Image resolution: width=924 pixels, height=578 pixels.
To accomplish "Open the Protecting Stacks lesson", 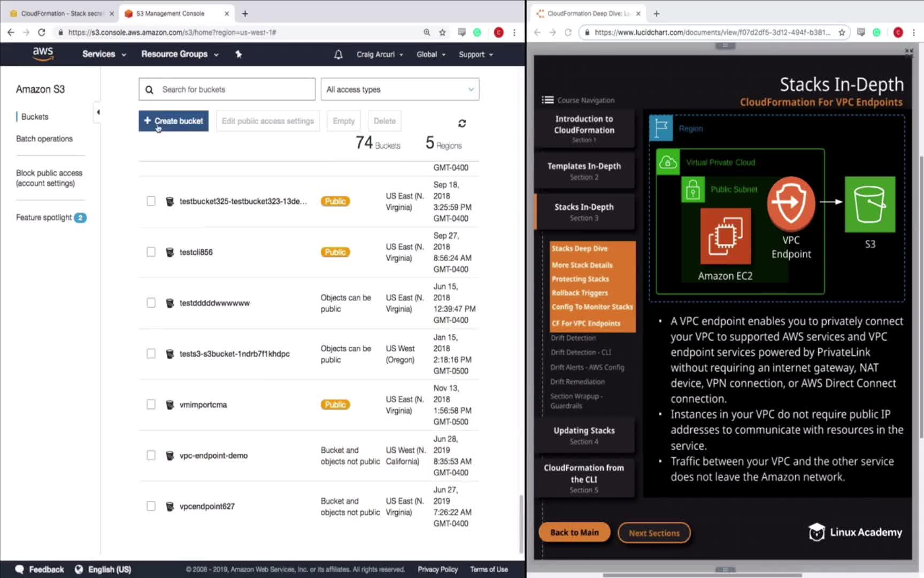I will pos(580,279).
